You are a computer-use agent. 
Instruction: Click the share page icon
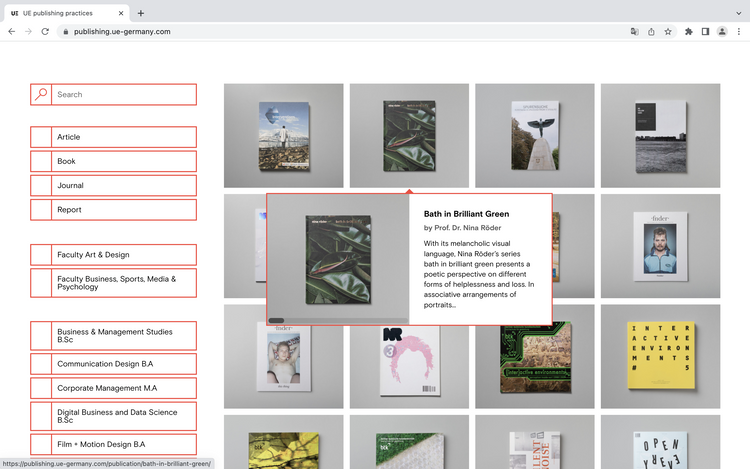651,32
